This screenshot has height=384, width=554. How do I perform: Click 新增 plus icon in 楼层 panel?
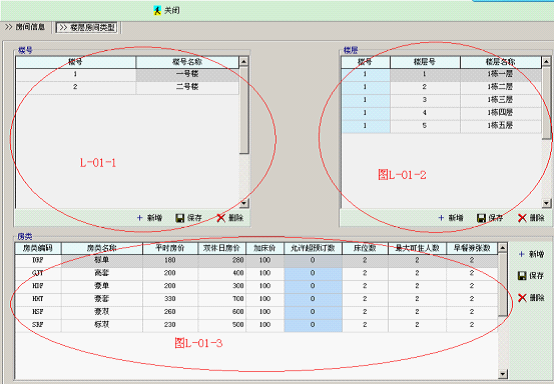pos(441,218)
